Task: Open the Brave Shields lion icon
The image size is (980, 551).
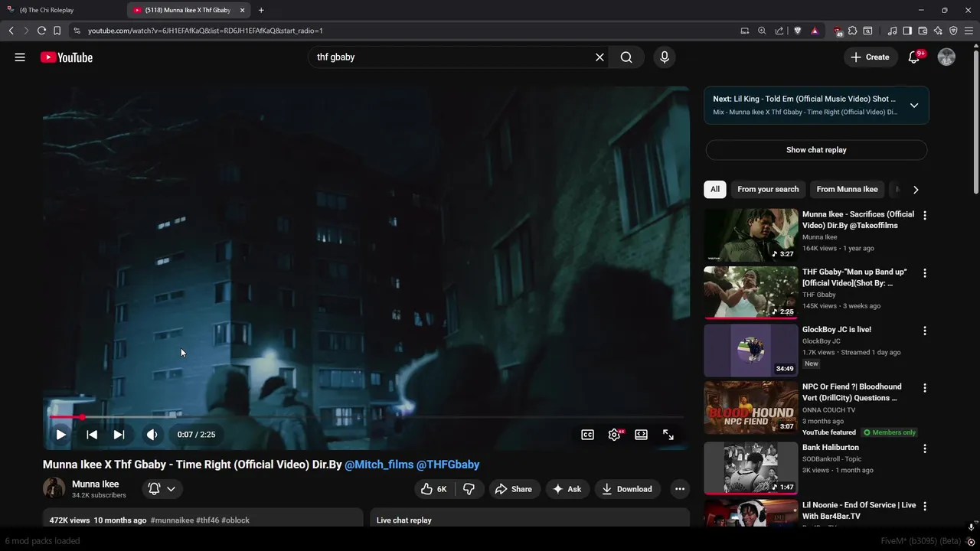Action: tap(797, 31)
